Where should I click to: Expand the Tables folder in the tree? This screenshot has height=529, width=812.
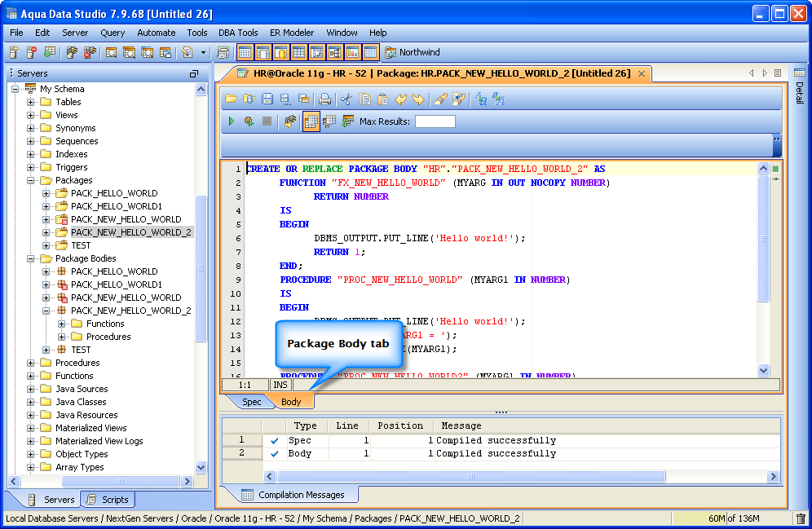pos(31,102)
